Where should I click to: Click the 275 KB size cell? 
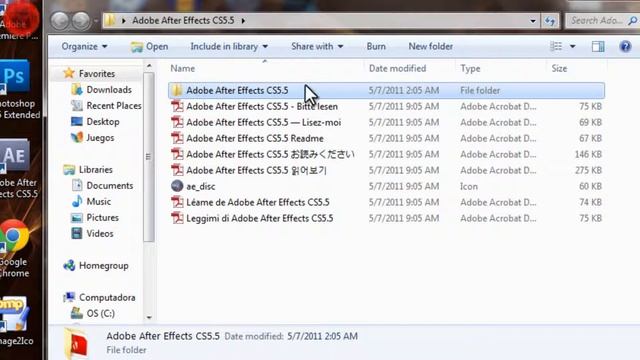(x=588, y=170)
